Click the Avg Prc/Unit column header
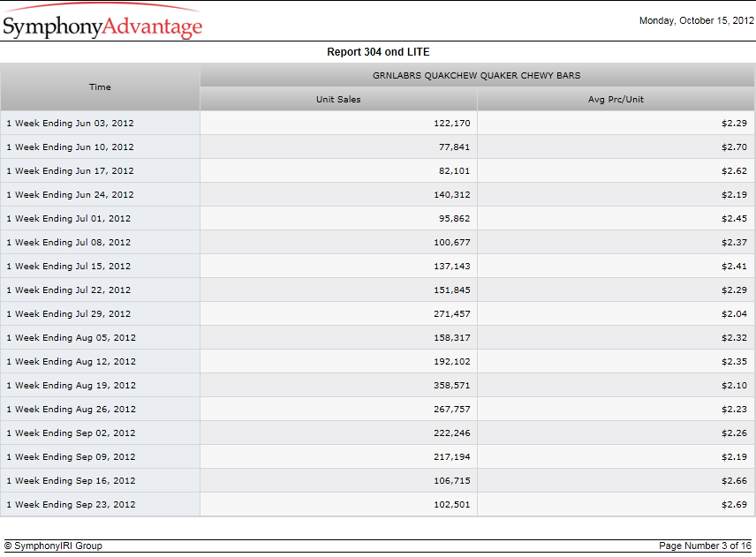Viewport: 756px width, 557px height. click(x=616, y=99)
